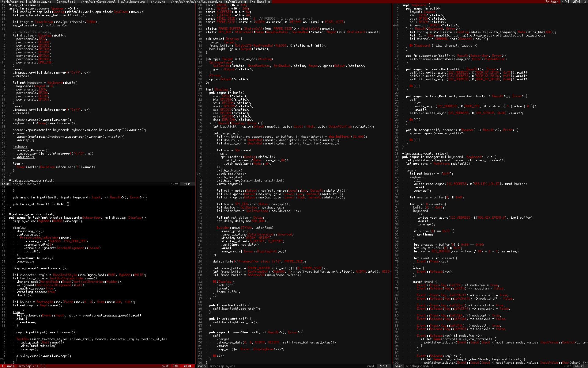Click the src/keyboard.rs status line
Image resolution: width=588 pixels, height=368 pixels.
[420, 366]
